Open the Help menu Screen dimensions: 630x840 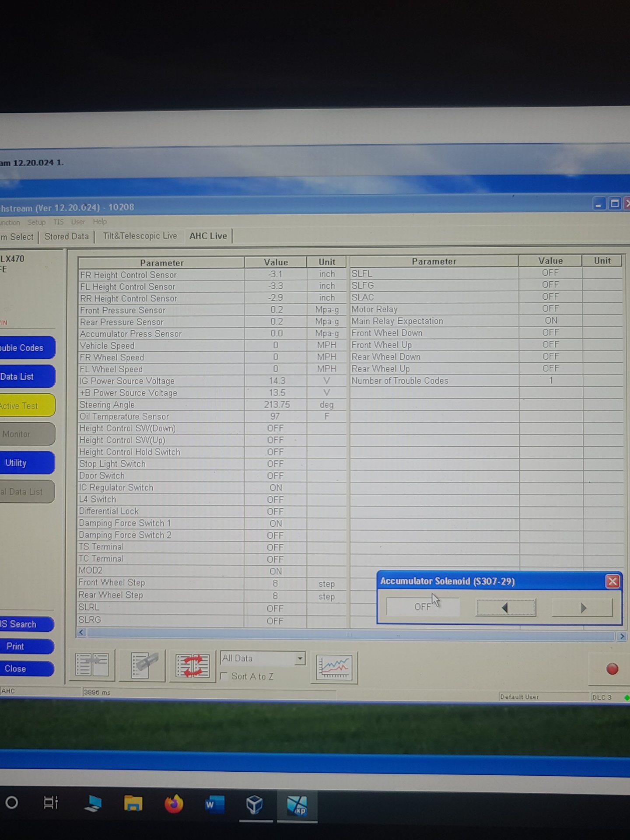[x=100, y=222]
